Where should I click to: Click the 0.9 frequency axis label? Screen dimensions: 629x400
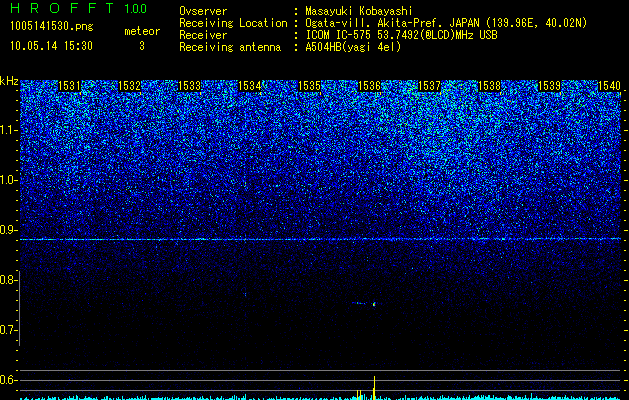(x=8, y=230)
